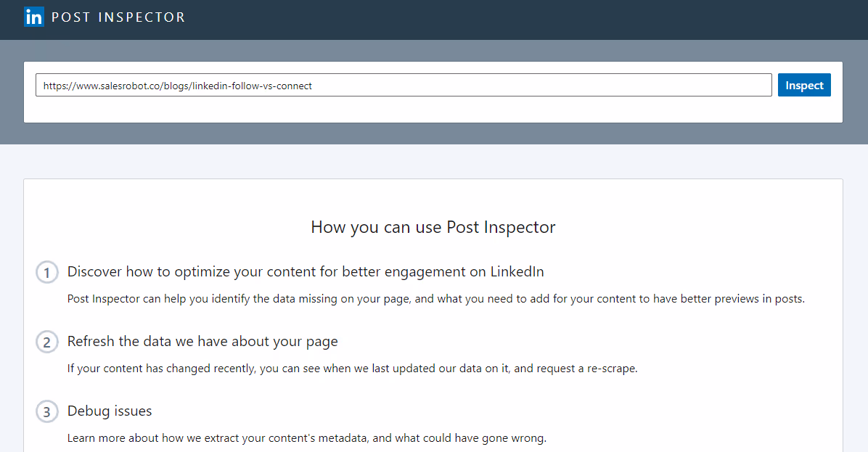Open LinkedIn home via the blue 'in' badge
Image resolution: width=868 pixels, height=452 pixels.
coord(33,17)
